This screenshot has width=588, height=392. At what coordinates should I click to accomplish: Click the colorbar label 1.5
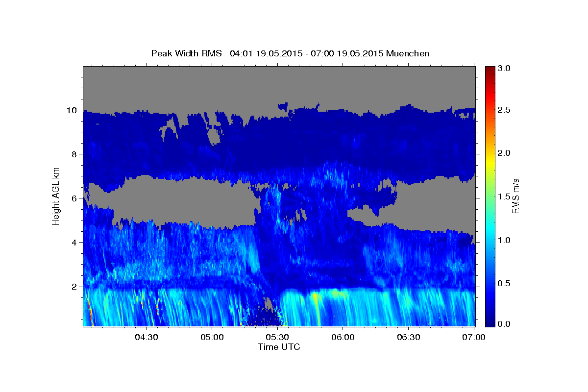(x=504, y=196)
